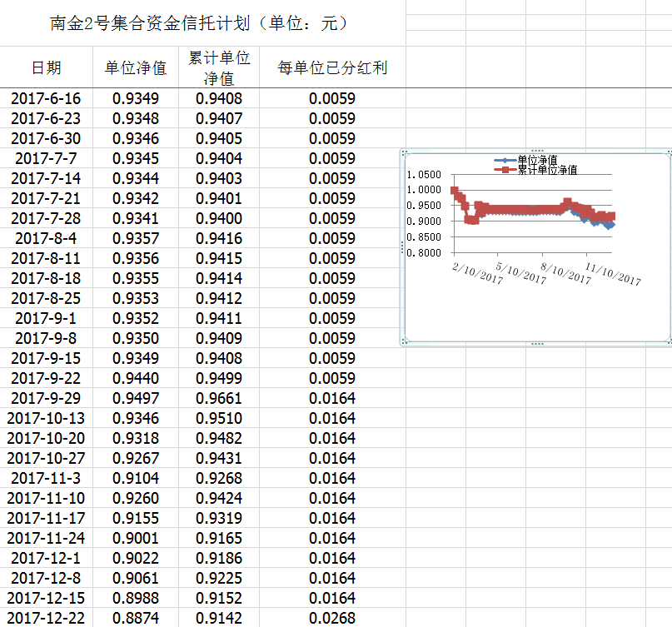Click the 11/10/2017 horizontal axis label

(613, 273)
